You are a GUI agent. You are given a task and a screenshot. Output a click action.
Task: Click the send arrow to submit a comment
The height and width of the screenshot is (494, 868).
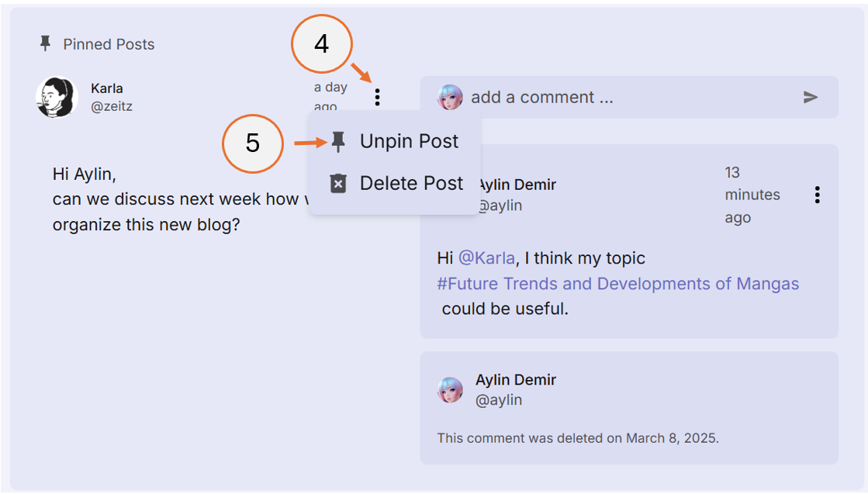click(811, 97)
